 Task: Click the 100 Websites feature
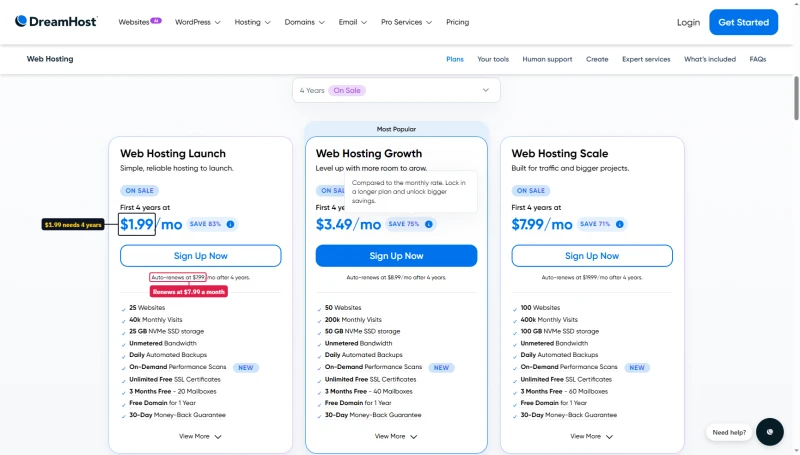click(x=540, y=308)
